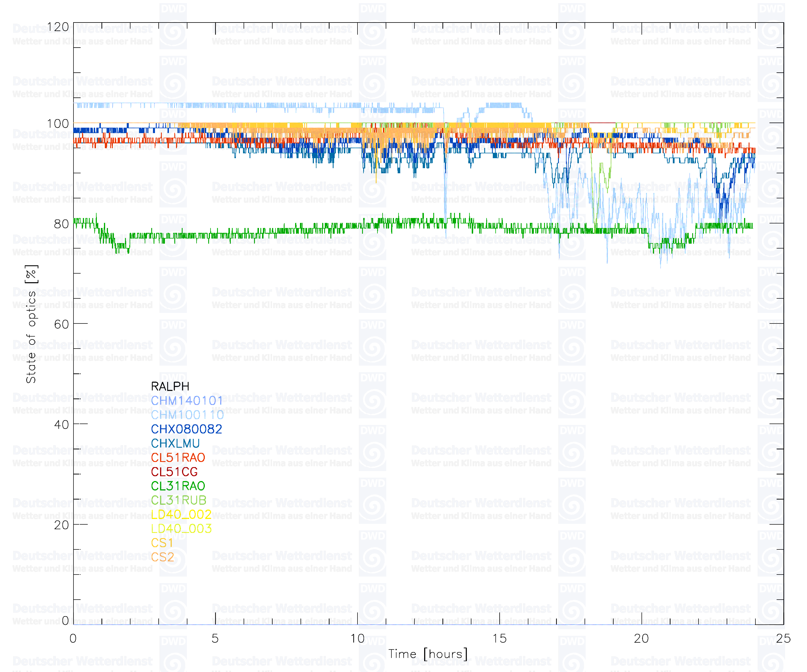
Task: Select the CL31RAO legend label
Action: pyautogui.click(x=178, y=486)
